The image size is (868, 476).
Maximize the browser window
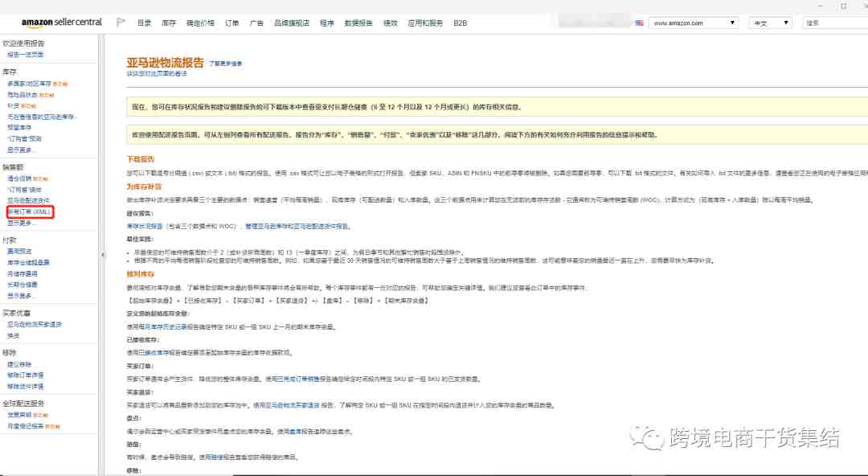(843, 6)
